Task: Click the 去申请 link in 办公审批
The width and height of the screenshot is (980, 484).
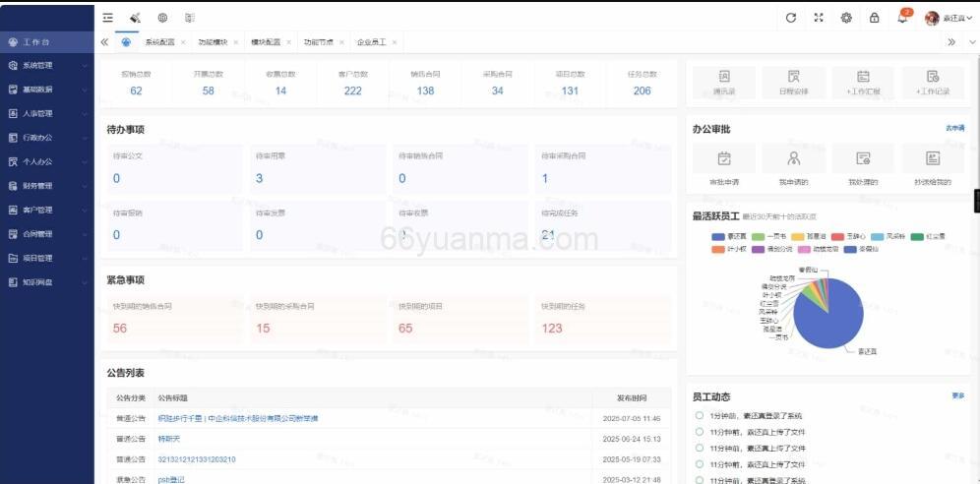Action: [x=954, y=128]
